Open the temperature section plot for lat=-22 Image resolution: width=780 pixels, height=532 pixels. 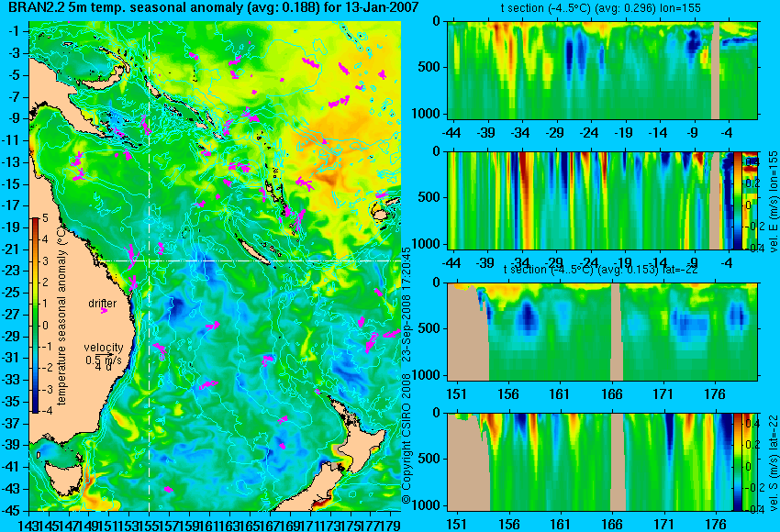(602, 332)
